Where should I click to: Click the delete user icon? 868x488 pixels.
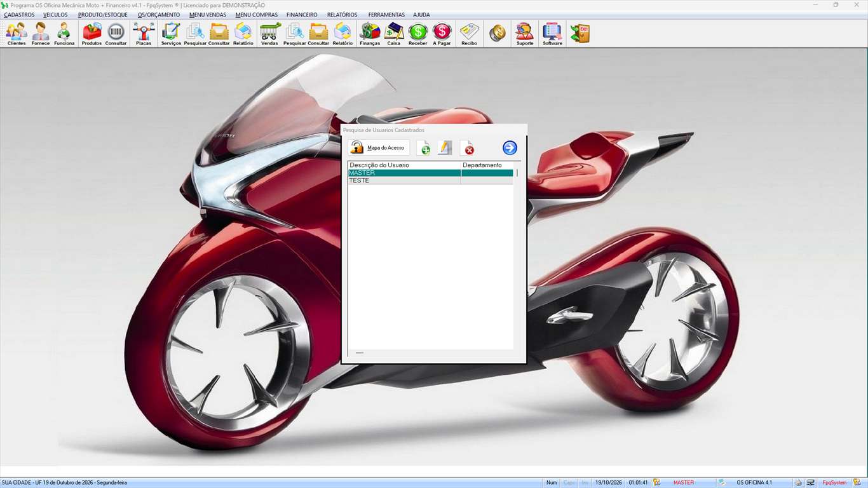pyautogui.click(x=467, y=148)
